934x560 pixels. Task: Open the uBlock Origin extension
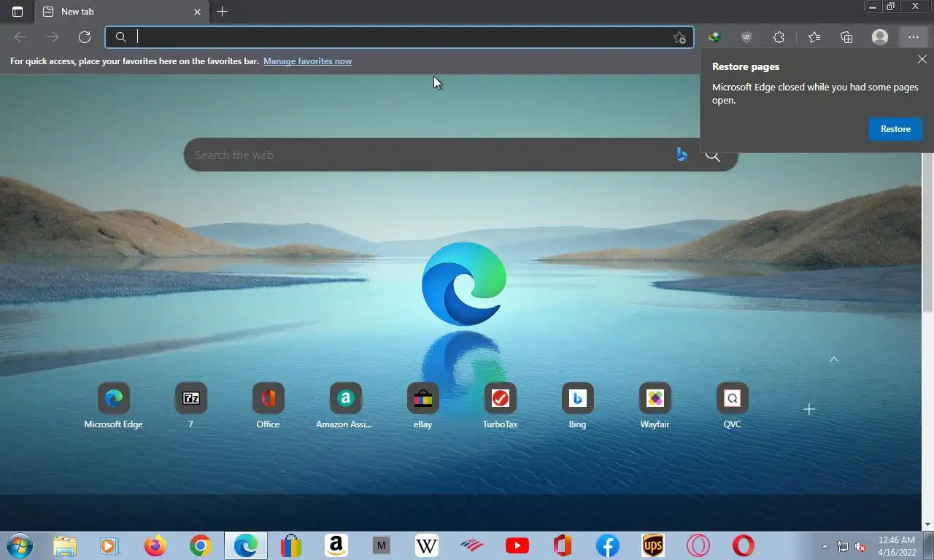(746, 37)
